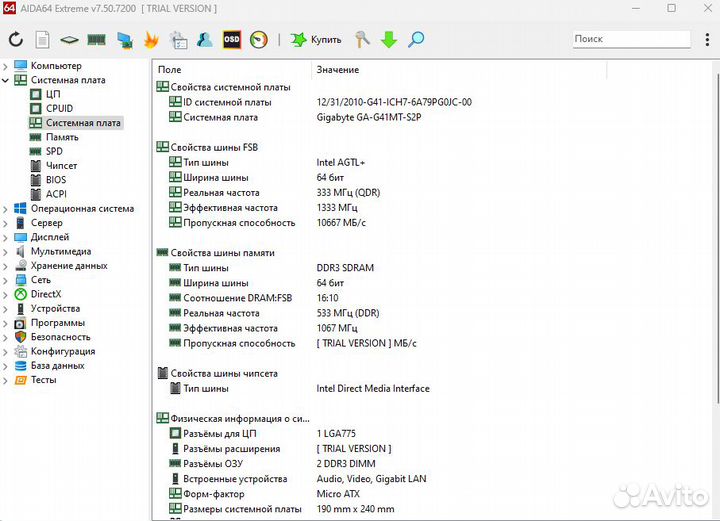Open the three-dot menu
Image resolution: width=720 pixels, height=521 pixels.
coord(707,39)
